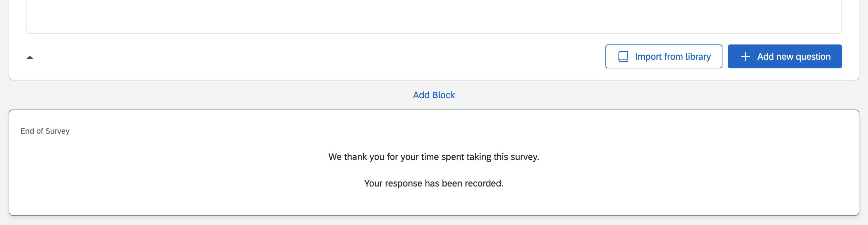Screen dimensions: 868x225
Task: Select the question card above the footer
Action: coord(434,17)
